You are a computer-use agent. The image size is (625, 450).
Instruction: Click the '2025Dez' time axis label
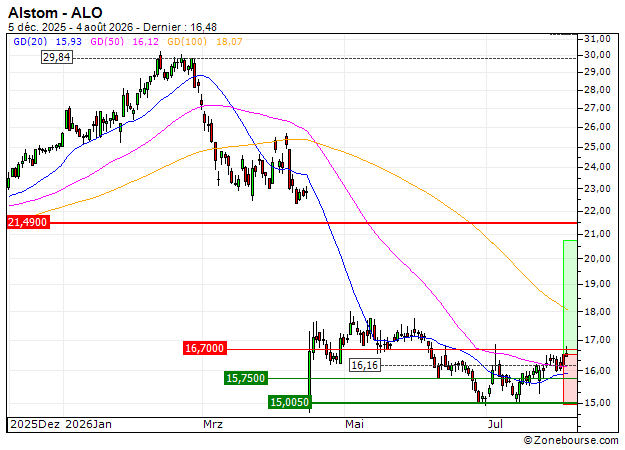pyautogui.click(x=35, y=424)
